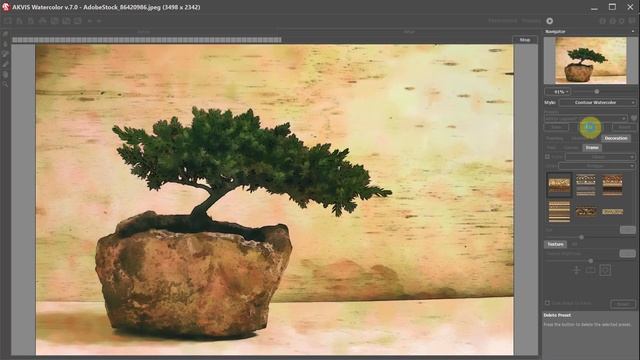
Task: Switch to the Painting tab
Action: click(x=555, y=138)
